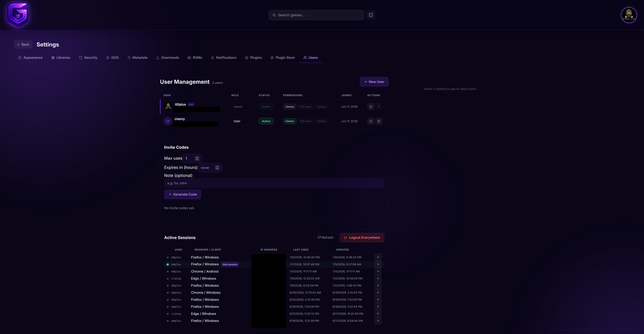Screen dimensions: 644x334
Task: Toggle Edit meta permission for 60plus
Action: 305,107
